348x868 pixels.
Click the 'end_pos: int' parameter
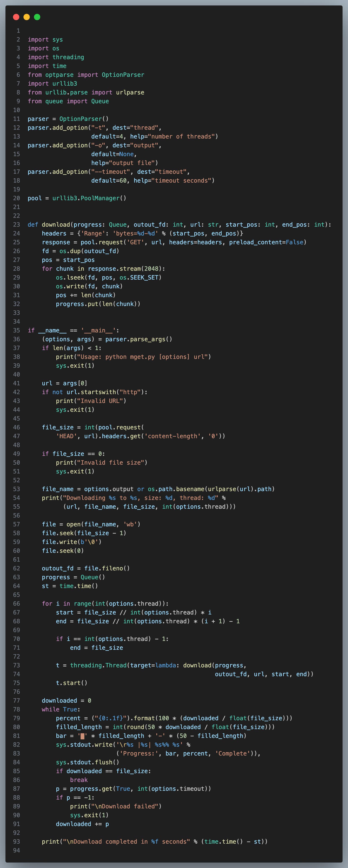tap(303, 224)
